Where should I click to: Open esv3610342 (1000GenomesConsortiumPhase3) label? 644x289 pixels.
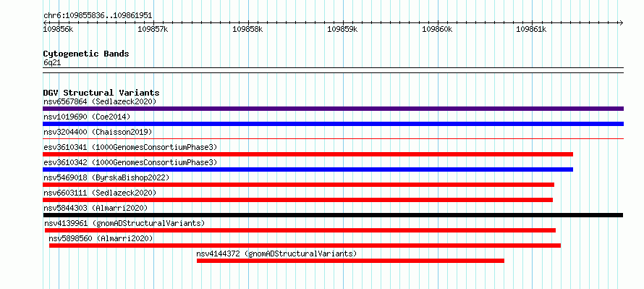[x=130, y=162]
